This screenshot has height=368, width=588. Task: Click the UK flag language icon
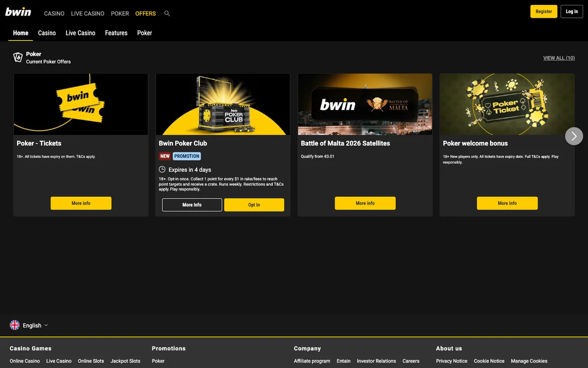point(15,325)
